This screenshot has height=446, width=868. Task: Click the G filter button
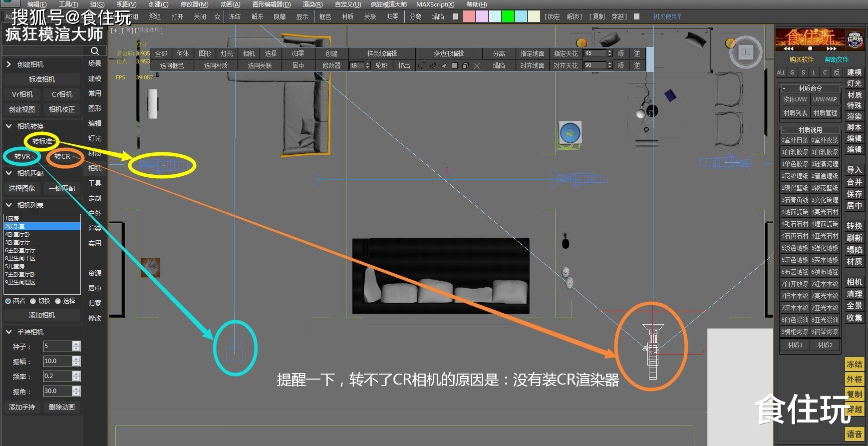(x=792, y=72)
